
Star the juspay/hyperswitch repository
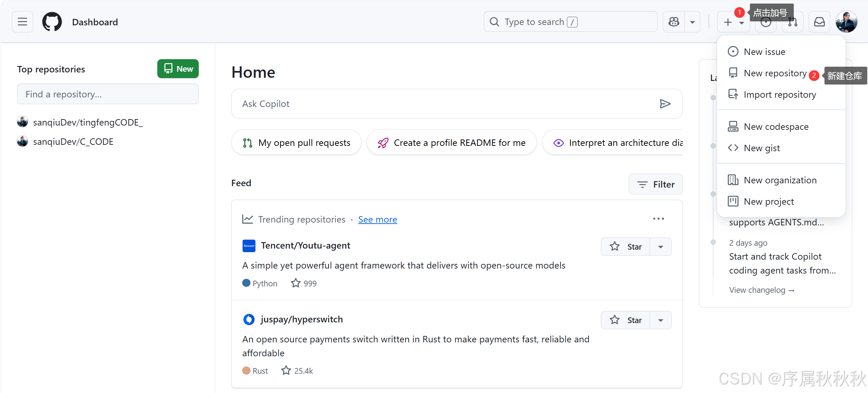click(x=625, y=320)
